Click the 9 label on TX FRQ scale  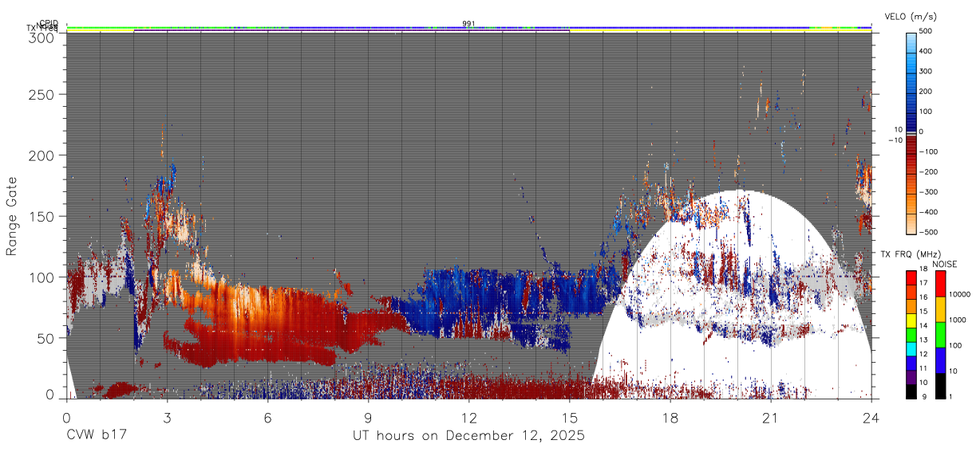(x=923, y=395)
